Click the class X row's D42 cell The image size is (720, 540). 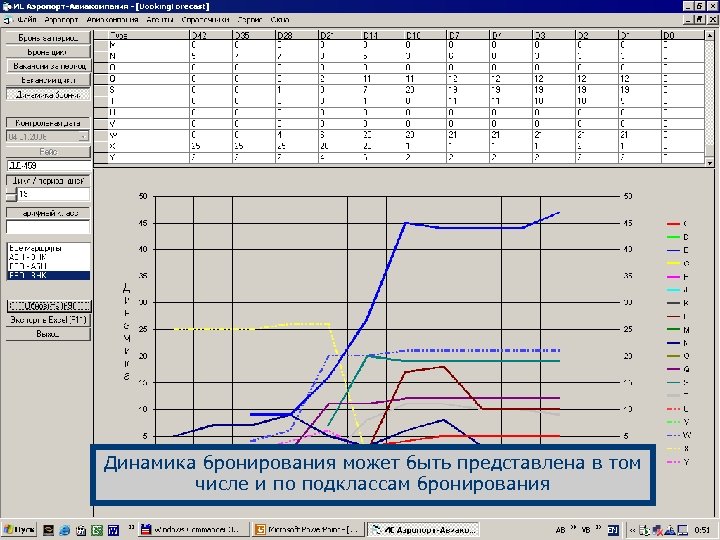(x=211, y=146)
